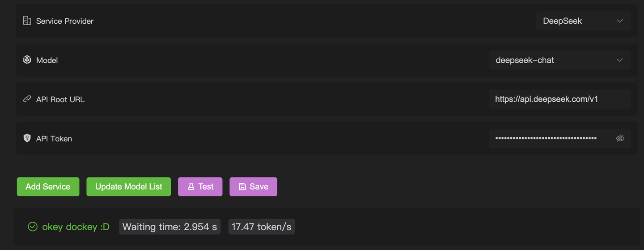Click the flask icon on Test button
Screen dimensions: 644x250
coord(191,187)
